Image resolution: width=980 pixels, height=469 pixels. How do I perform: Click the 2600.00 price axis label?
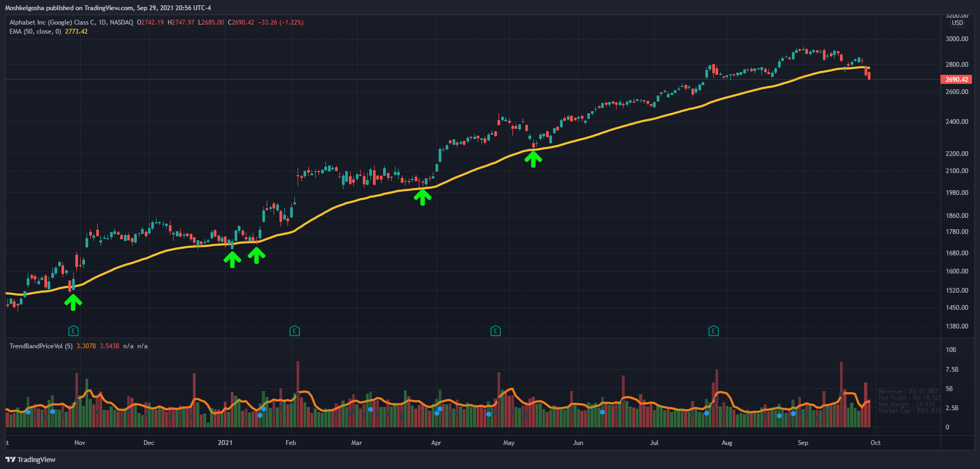pyautogui.click(x=956, y=92)
